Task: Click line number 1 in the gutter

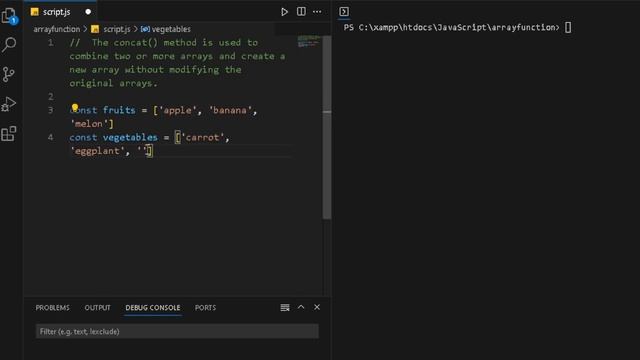Action: (50, 42)
